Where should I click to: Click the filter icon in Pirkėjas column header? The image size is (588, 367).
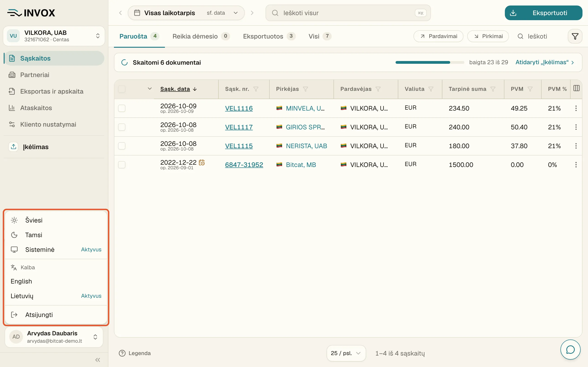305,89
